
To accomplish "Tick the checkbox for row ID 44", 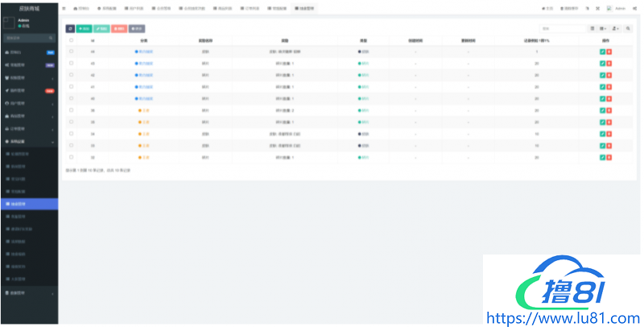I will 71,52.
